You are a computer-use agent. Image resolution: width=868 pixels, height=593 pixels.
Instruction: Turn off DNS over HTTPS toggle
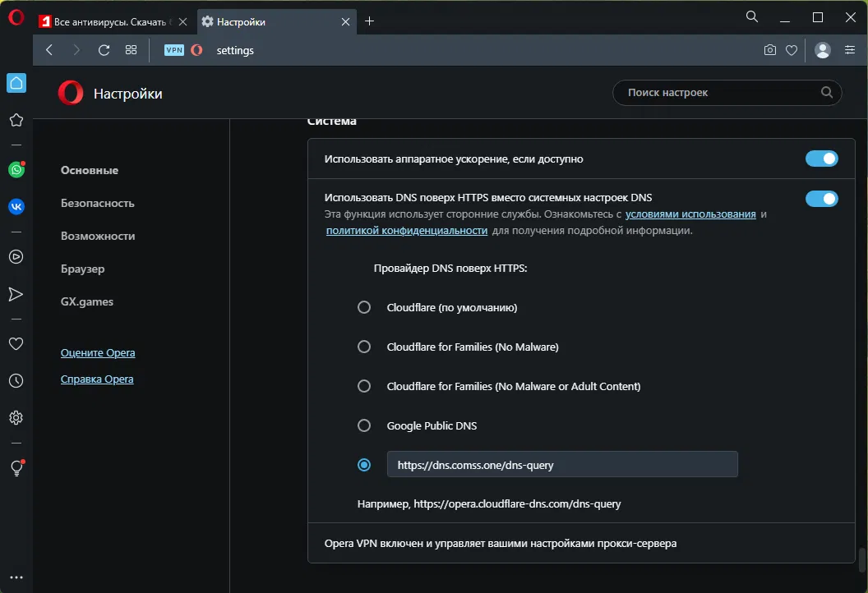pos(821,198)
